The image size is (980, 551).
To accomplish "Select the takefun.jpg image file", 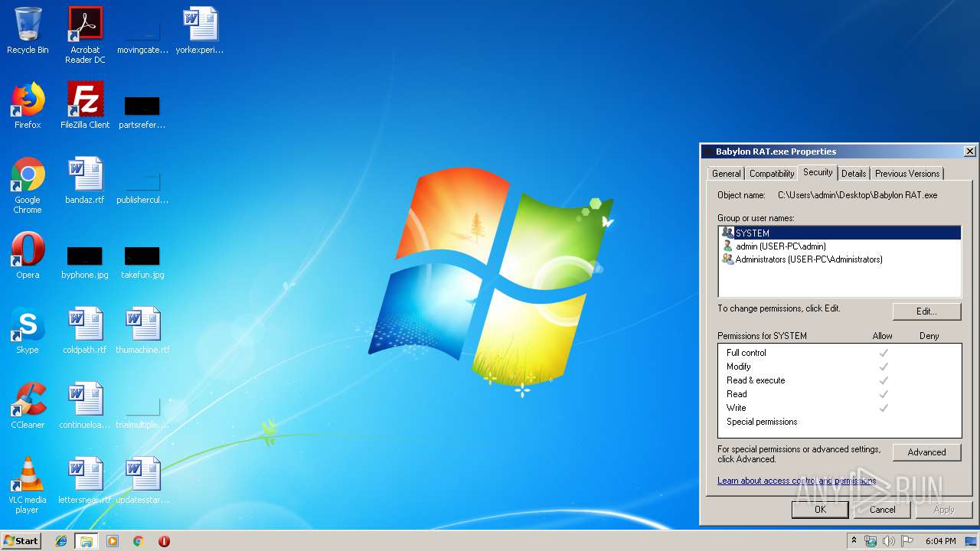I will 142,262.
